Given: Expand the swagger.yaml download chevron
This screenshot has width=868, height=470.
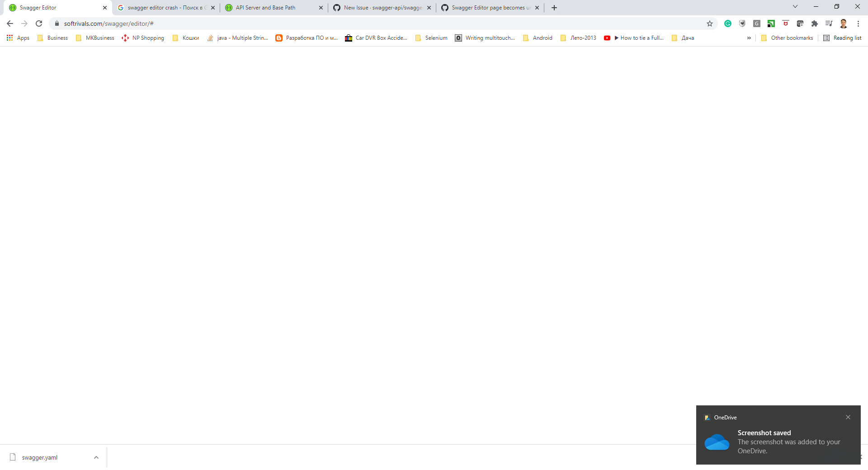Looking at the screenshot, I should pos(96,457).
